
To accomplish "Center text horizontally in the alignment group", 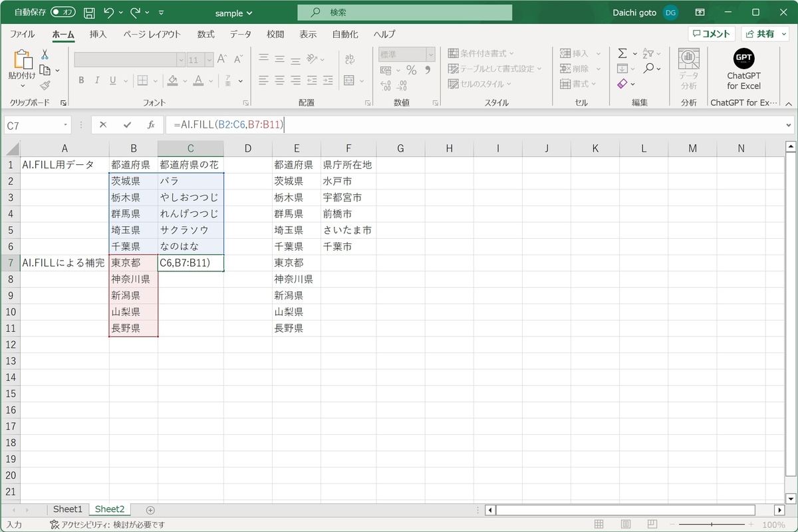I will click(279, 80).
